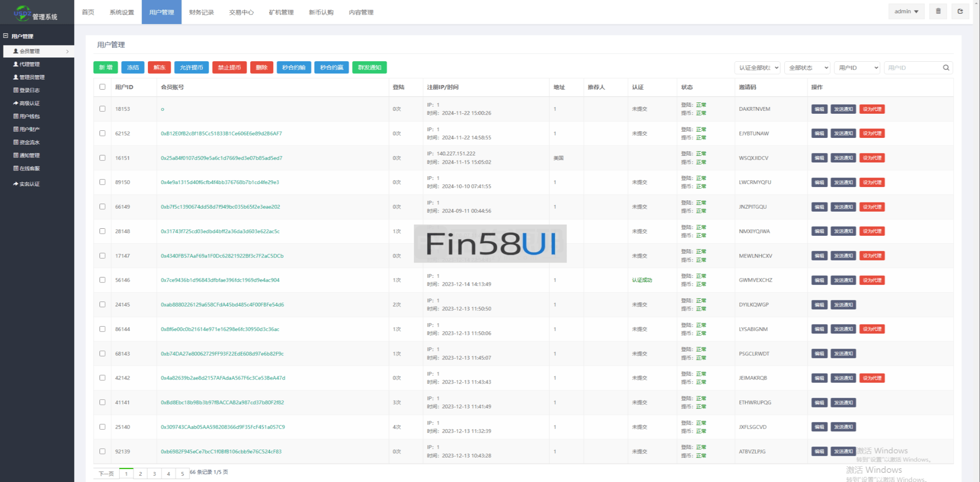Viewport: 980px width, 482px height.
Task: Click the logout icon at top right
Action: pyautogui.click(x=960, y=11)
